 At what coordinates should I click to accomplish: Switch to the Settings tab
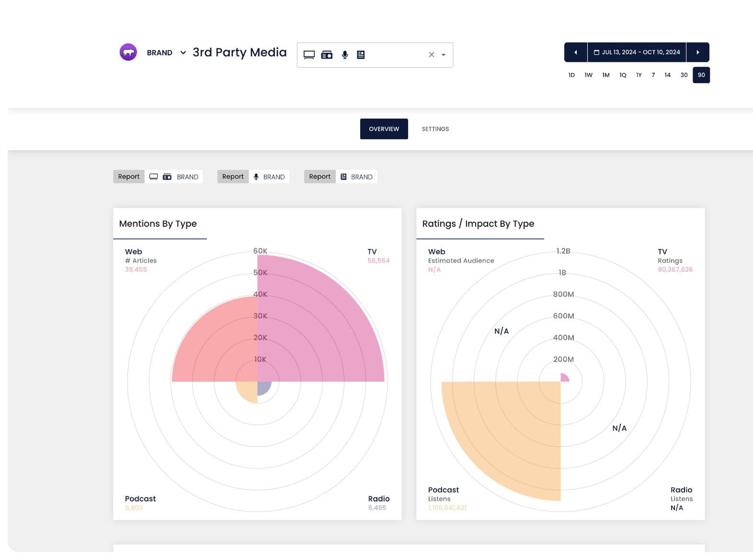pyautogui.click(x=435, y=129)
